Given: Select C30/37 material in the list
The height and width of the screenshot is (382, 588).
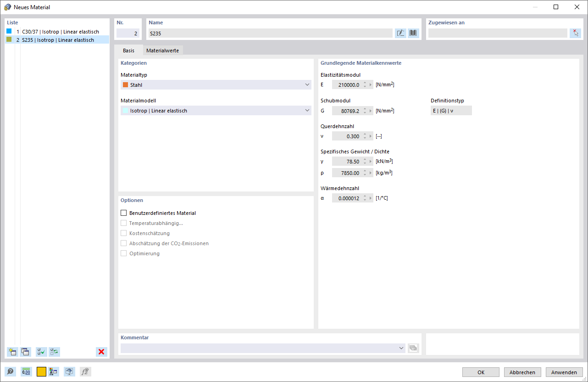Looking at the screenshot, I should coord(57,32).
